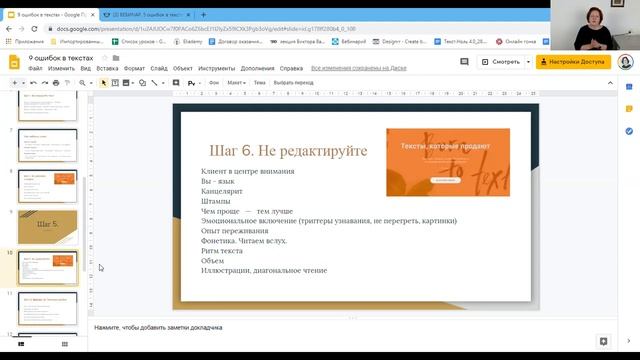Select the text box tool
The height and width of the screenshot is (360, 640).
pos(115,83)
